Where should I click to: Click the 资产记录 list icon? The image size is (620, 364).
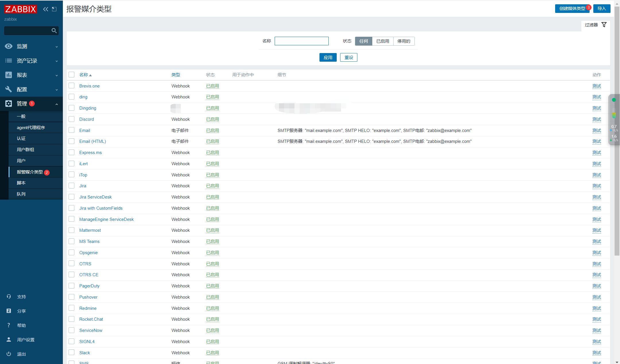(x=9, y=61)
